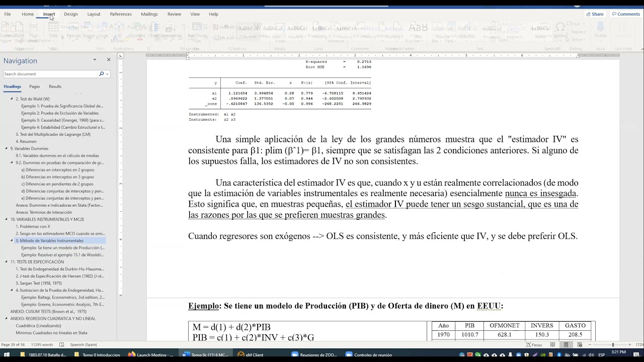Switch to 'Controles de reunión' taskbar window
This screenshot has height=362, width=644.
click(x=369, y=355)
